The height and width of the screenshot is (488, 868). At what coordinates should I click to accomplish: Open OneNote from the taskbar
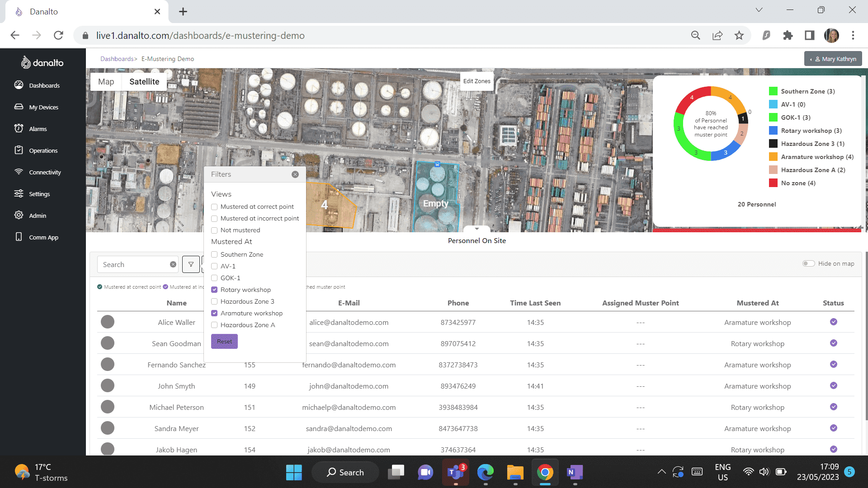coord(575,472)
